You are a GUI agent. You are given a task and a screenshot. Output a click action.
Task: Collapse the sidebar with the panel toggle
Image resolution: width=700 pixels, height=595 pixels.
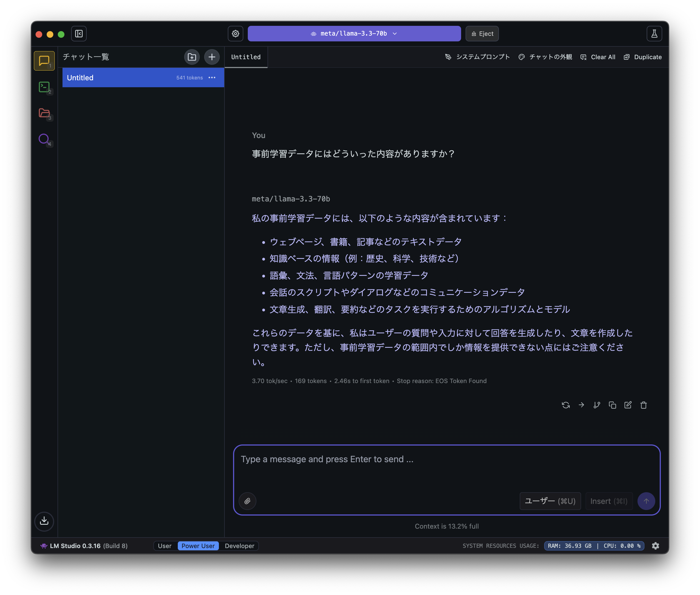(x=79, y=33)
